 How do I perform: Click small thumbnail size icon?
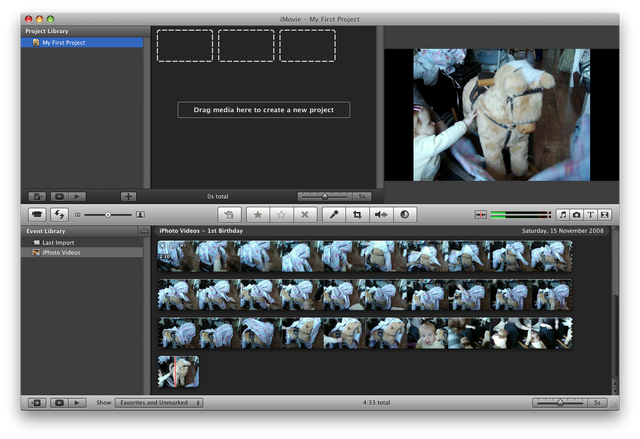[x=78, y=215]
